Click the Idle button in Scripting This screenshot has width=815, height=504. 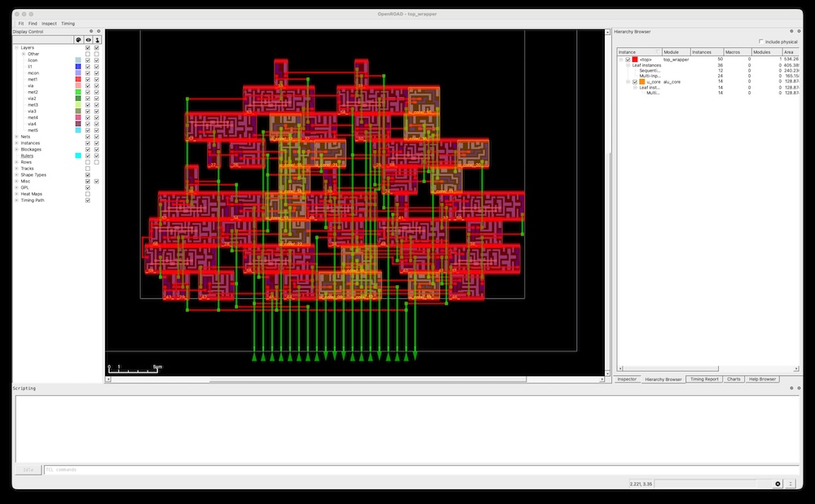click(x=27, y=470)
